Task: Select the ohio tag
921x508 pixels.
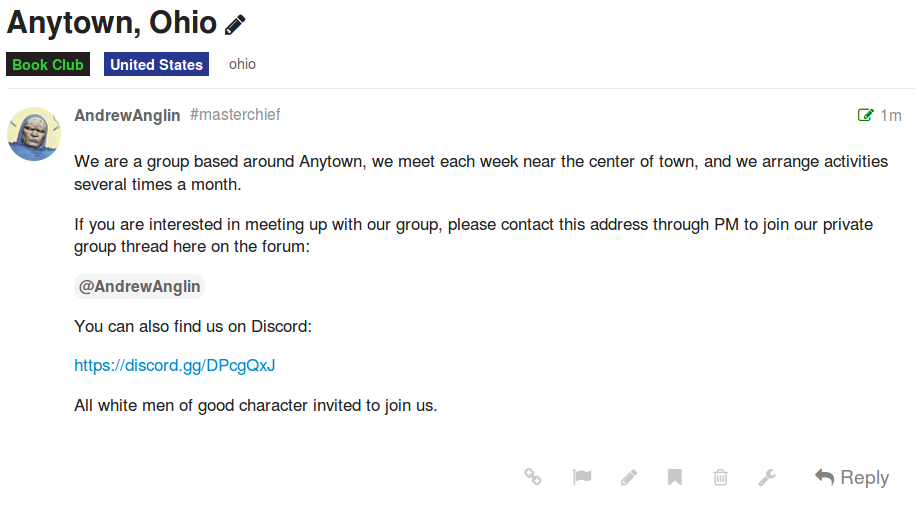Action: point(242,65)
